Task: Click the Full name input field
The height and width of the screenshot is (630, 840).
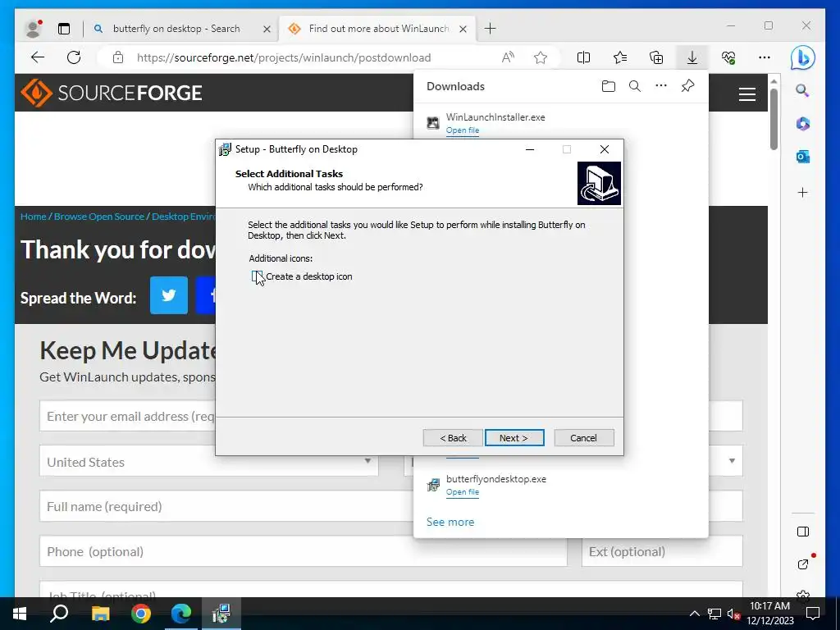Action: click(226, 506)
